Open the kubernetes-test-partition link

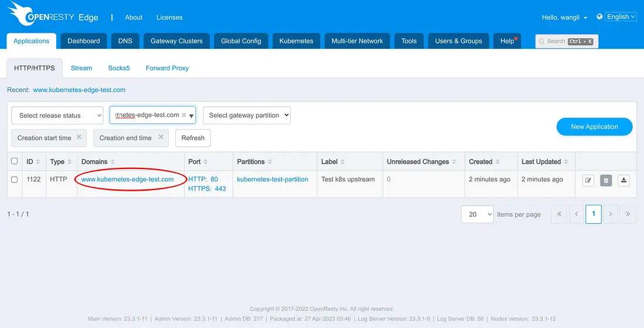273,179
